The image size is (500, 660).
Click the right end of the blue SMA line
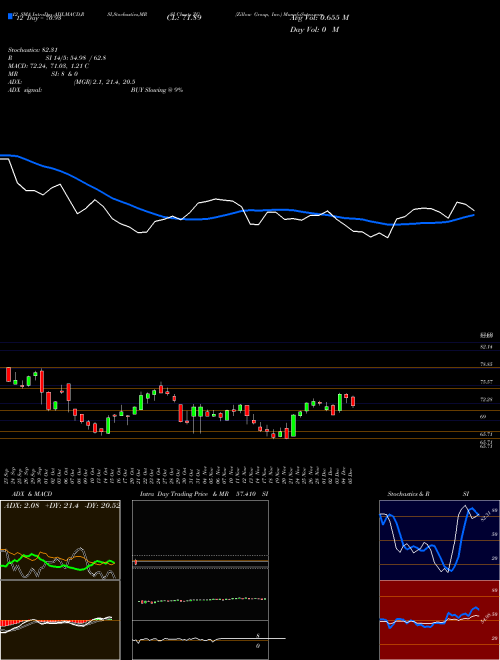tap(473, 215)
